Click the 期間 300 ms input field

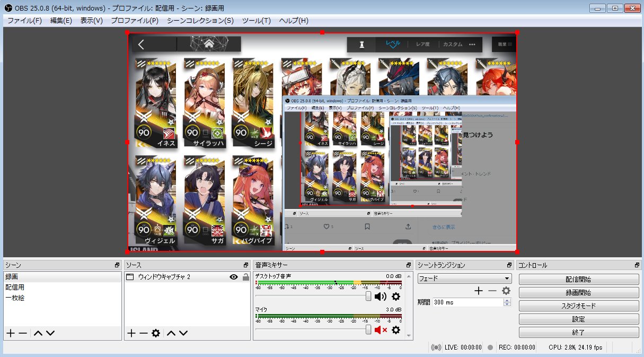point(467,302)
